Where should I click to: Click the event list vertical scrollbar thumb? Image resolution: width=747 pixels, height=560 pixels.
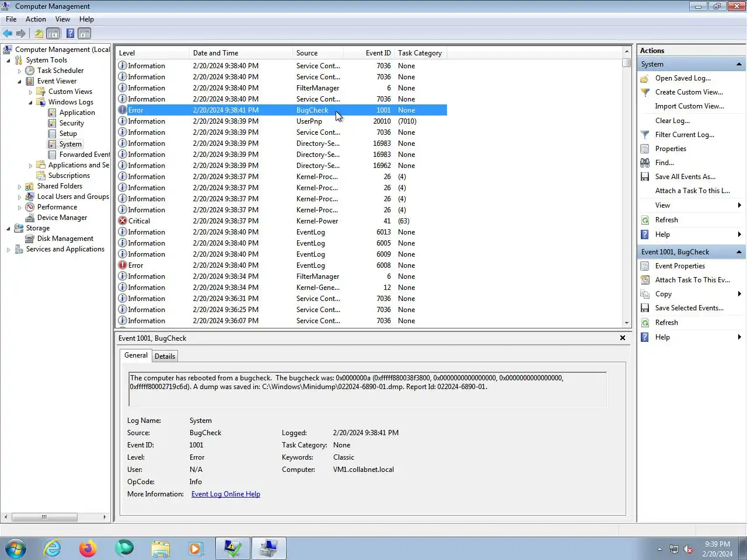pyautogui.click(x=627, y=62)
